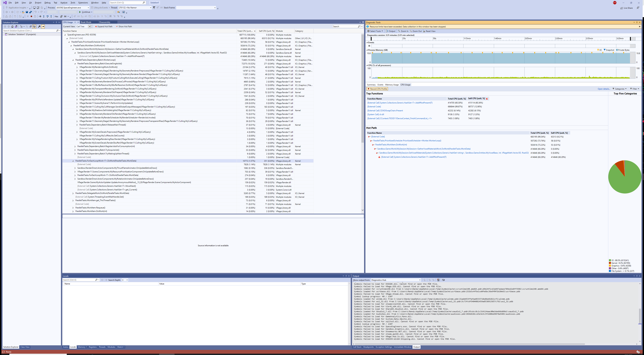Toggle Record CPU Profile

377,89
